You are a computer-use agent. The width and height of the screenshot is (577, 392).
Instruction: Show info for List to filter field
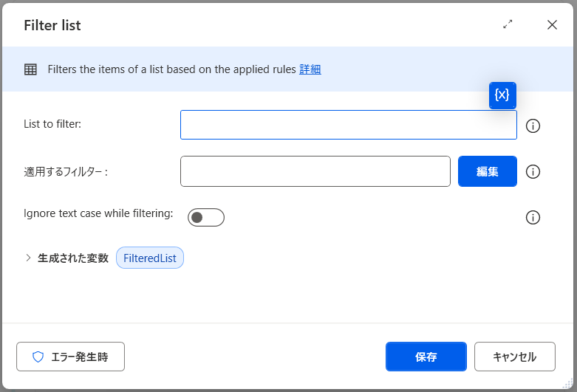tap(533, 125)
